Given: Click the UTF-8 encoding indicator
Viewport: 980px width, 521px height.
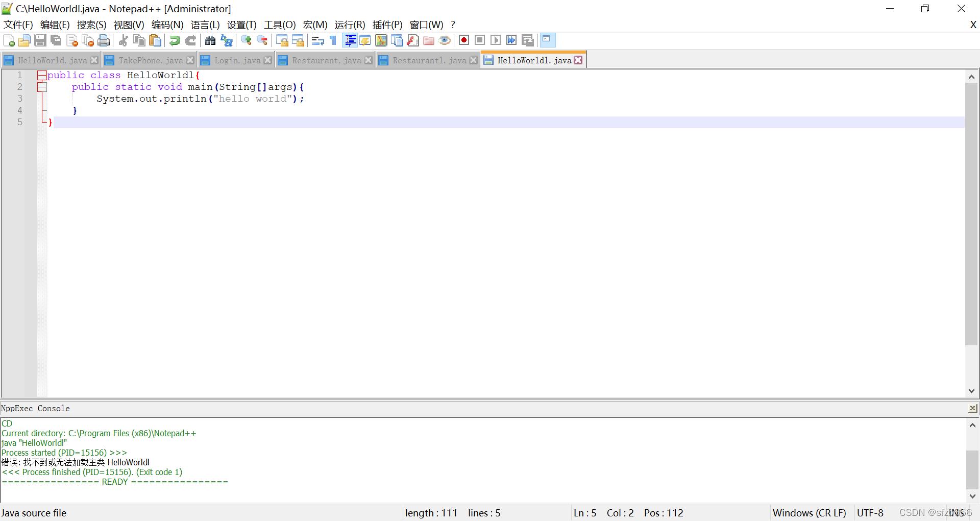Looking at the screenshot, I should pyautogui.click(x=870, y=513).
